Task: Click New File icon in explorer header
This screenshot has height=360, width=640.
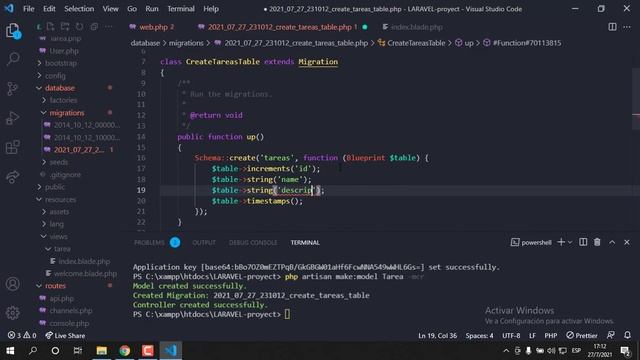Action: point(51,27)
